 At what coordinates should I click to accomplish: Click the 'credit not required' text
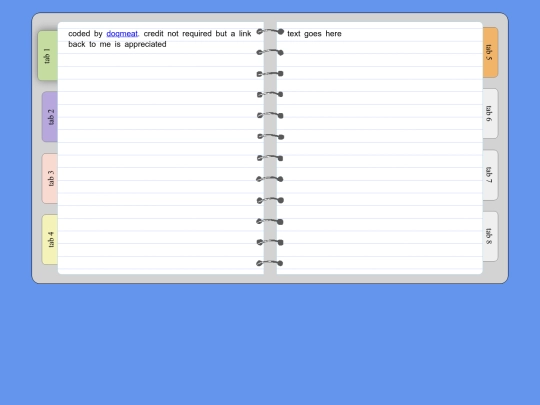pos(177,34)
